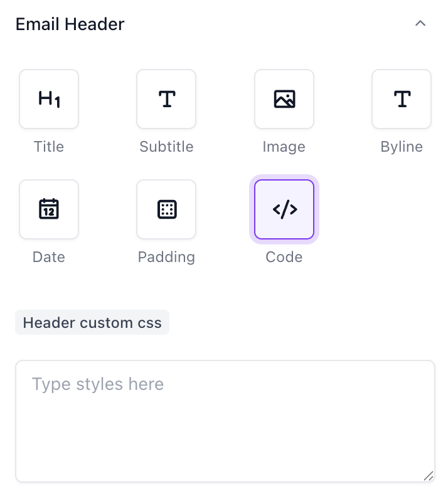Click the 'Padding' text label
Viewport: 448px width, 494px height.
click(166, 257)
